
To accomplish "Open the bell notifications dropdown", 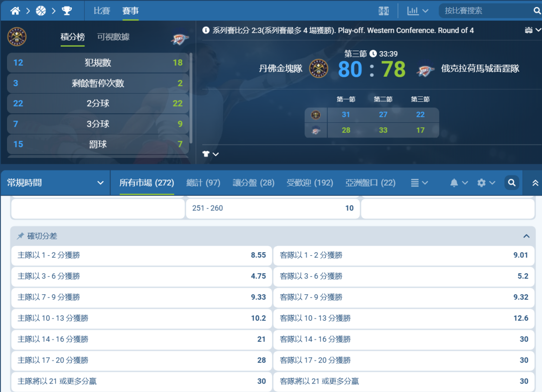I will pos(459,182).
